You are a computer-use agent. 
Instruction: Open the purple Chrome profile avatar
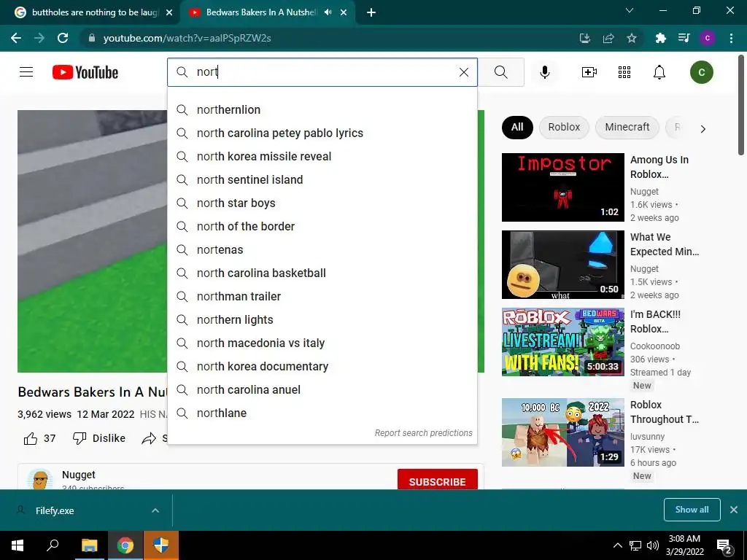708,38
